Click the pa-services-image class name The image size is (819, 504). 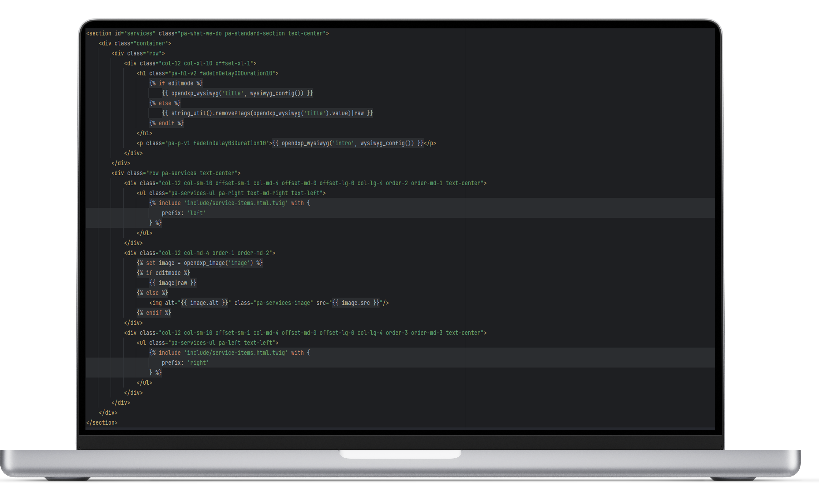click(x=283, y=303)
